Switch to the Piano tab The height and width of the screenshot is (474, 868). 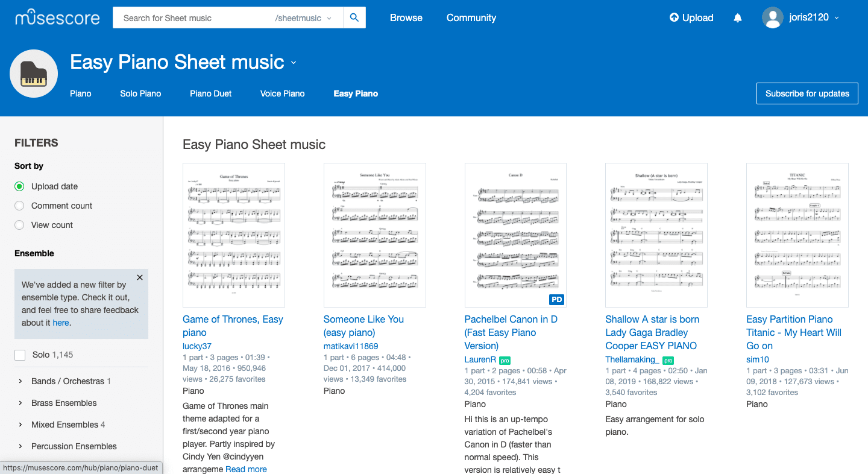[x=81, y=93]
